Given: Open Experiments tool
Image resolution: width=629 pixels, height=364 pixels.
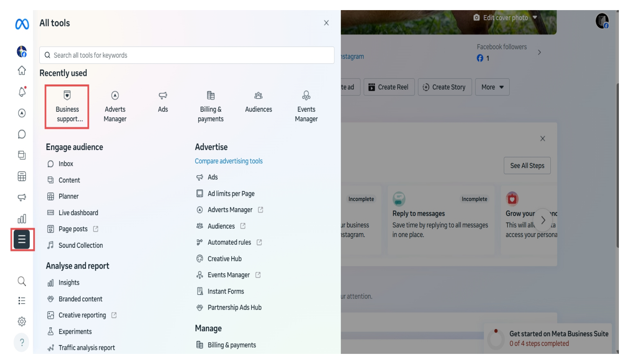Looking at the screenshot, I should point(69,332).
